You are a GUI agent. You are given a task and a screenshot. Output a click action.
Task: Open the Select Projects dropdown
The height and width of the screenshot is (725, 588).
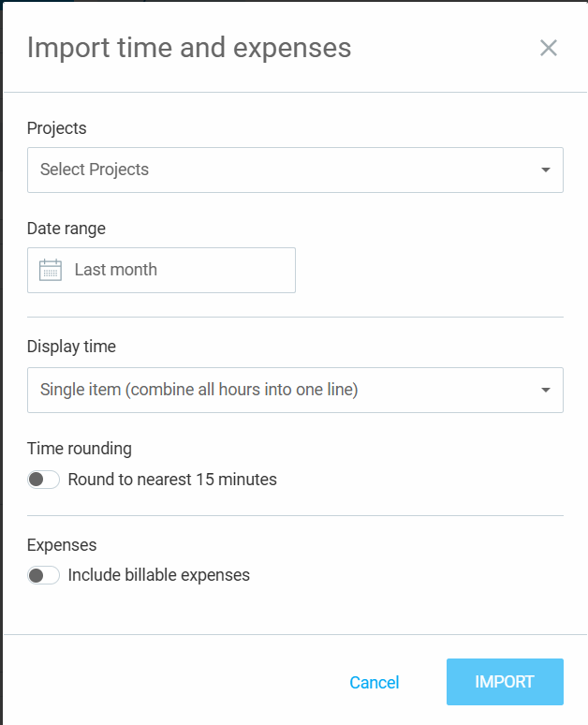point(295,170)
